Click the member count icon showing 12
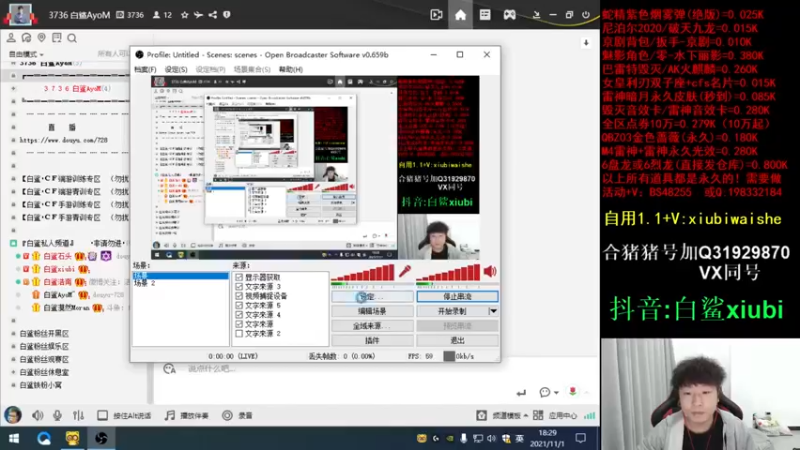Image resolution: width=800 pixels, height=450 pixels. (156, 15)
